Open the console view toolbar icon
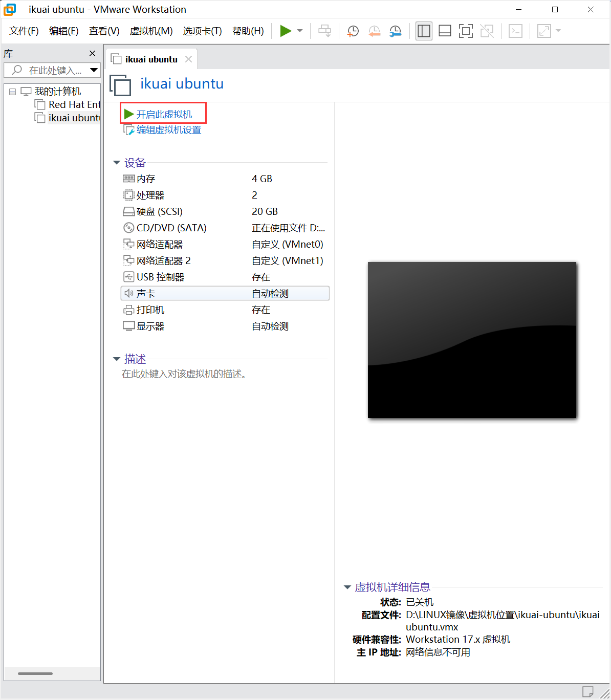Viewport: 611px width, 700px height. (515, 31)
